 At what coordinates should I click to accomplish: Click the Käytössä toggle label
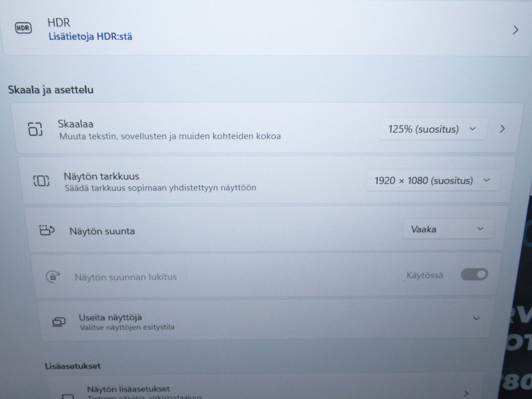[x=425, y=275]
